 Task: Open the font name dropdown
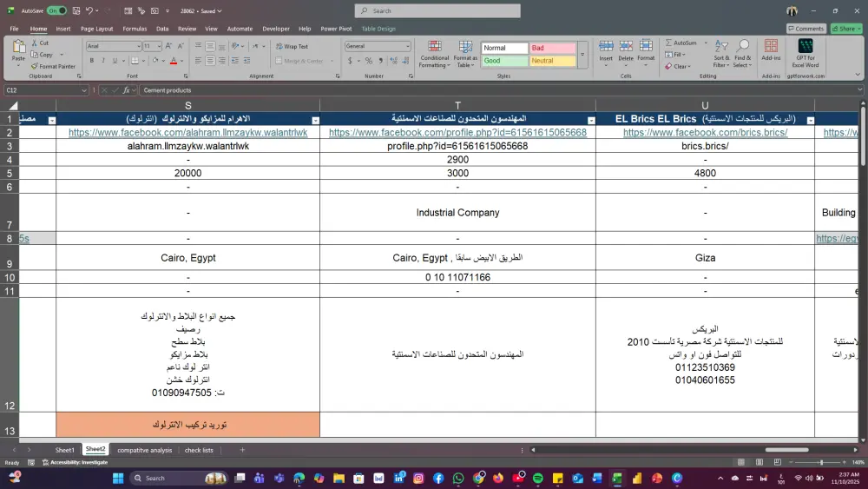pyautogui.click(x=138, y=46)
